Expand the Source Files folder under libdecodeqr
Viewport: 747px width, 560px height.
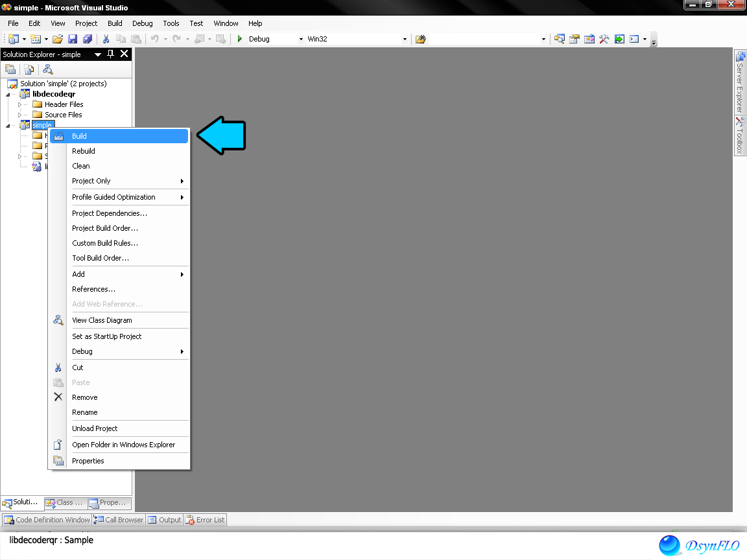click(19, 115)
